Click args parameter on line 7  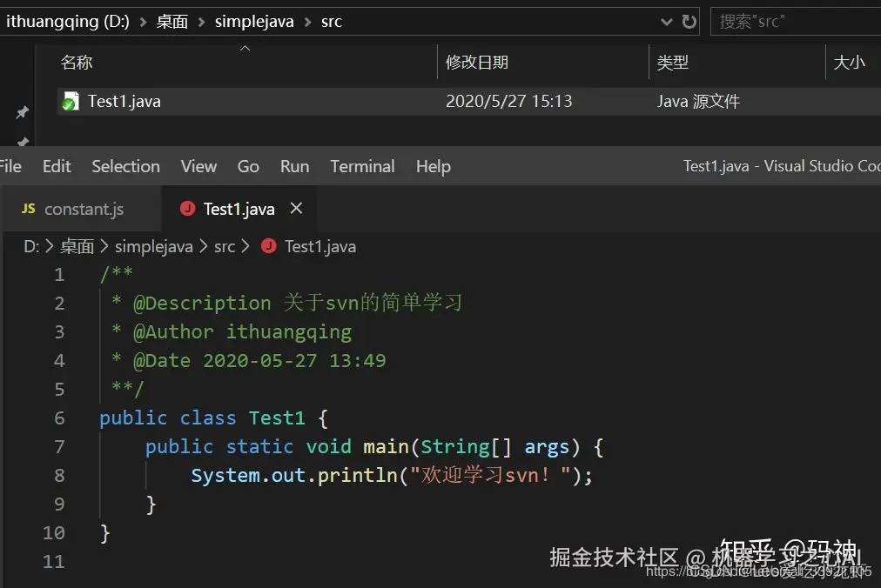pyautogui.click(x=547, y=448)
